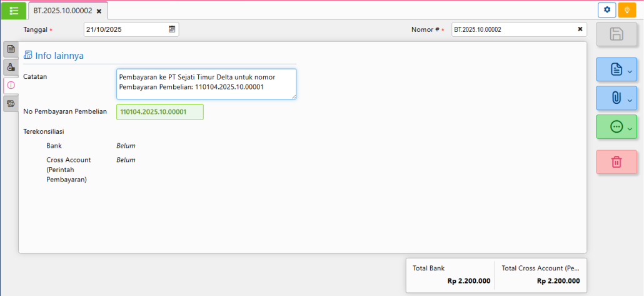Viewport: 644px width, 296px height.
Task: Click the No Pembayaran Pembelian number link
Action: coord(159,112)
